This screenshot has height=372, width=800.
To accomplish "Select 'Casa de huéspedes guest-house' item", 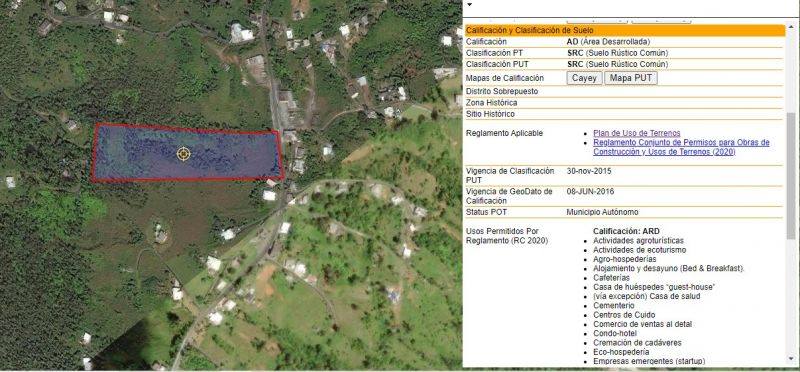I will 654,287.
